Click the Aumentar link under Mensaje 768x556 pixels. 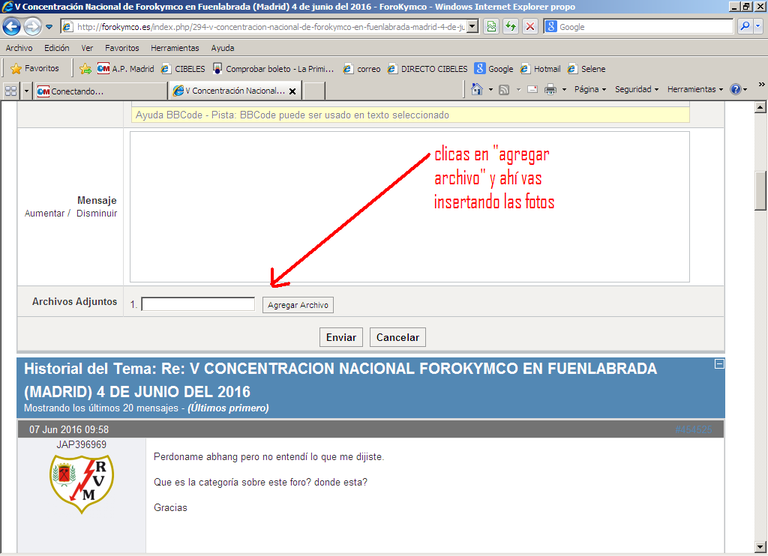coord(44,213)
